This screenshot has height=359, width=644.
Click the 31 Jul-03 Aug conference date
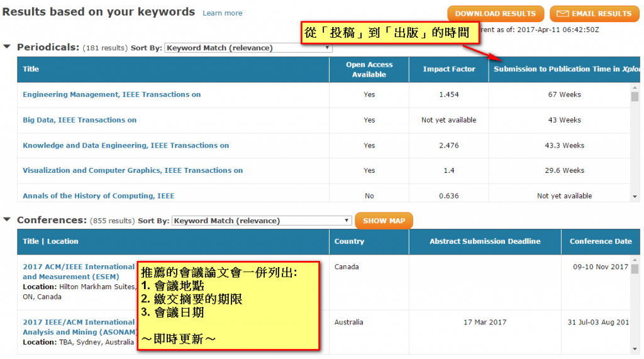tap(599, 323)
